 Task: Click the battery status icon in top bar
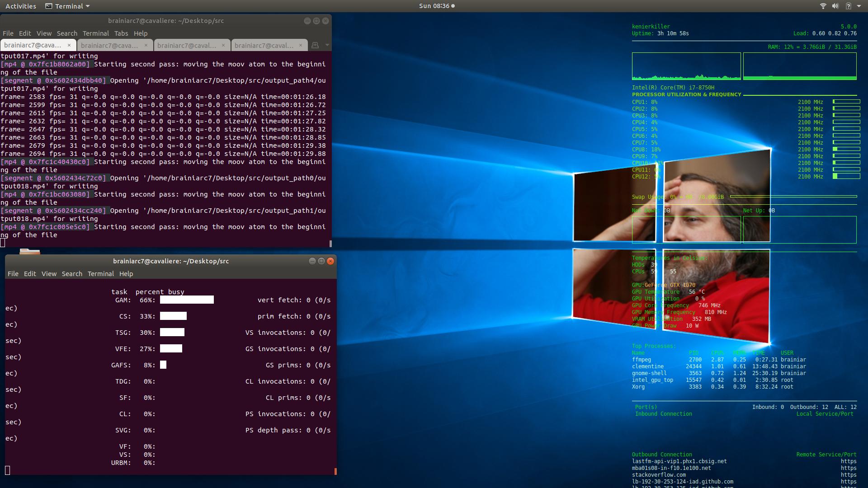[x=848, y=6]
